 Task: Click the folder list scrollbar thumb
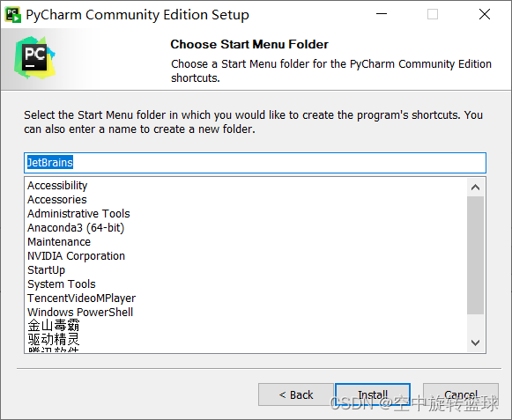[x=476, y=255]
